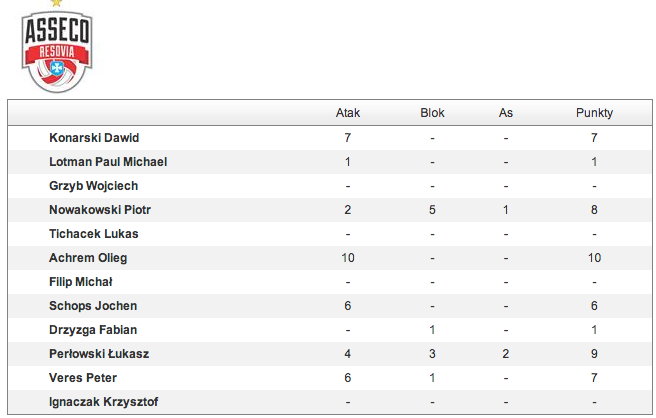This screenshot has height=418, width=656.
Task: Open Ignaczak Krzysztof player entry
Action: coord(103,402)
